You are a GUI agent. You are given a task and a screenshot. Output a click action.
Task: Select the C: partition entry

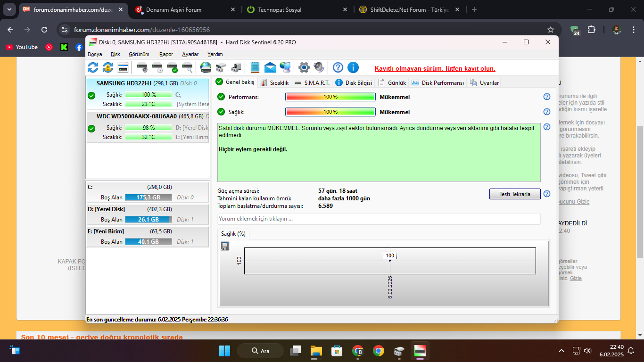(x=148, y=192)
